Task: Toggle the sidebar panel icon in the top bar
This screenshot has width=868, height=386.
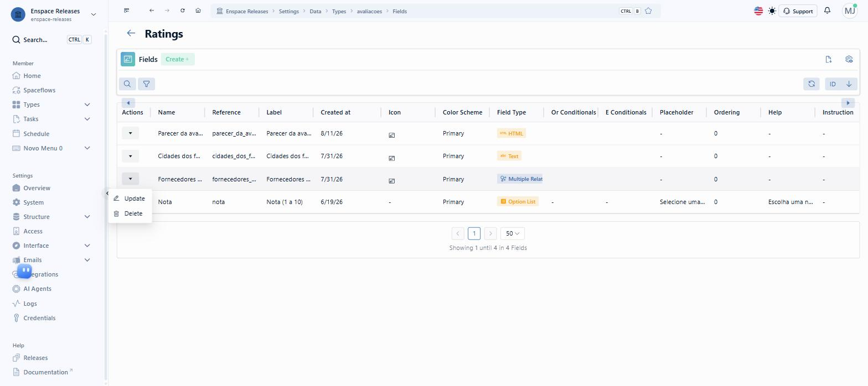Action: [x=127, y=11]
